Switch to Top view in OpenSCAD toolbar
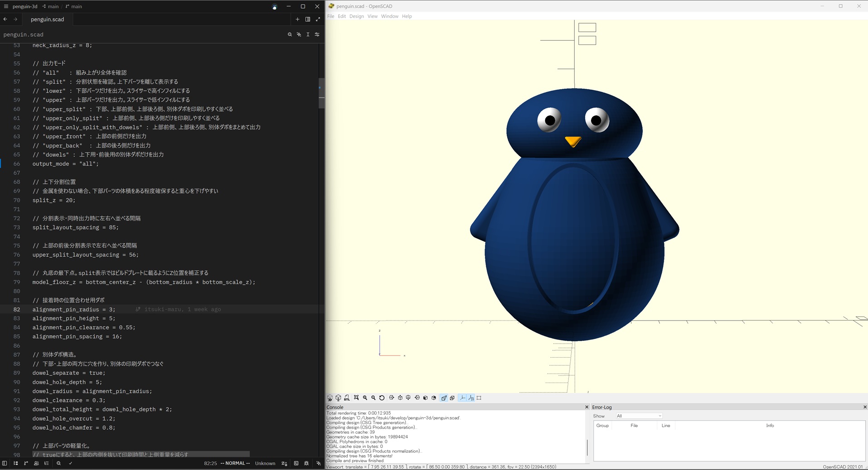This screenshot has width=868, height=470. click(x=400, y=398)
